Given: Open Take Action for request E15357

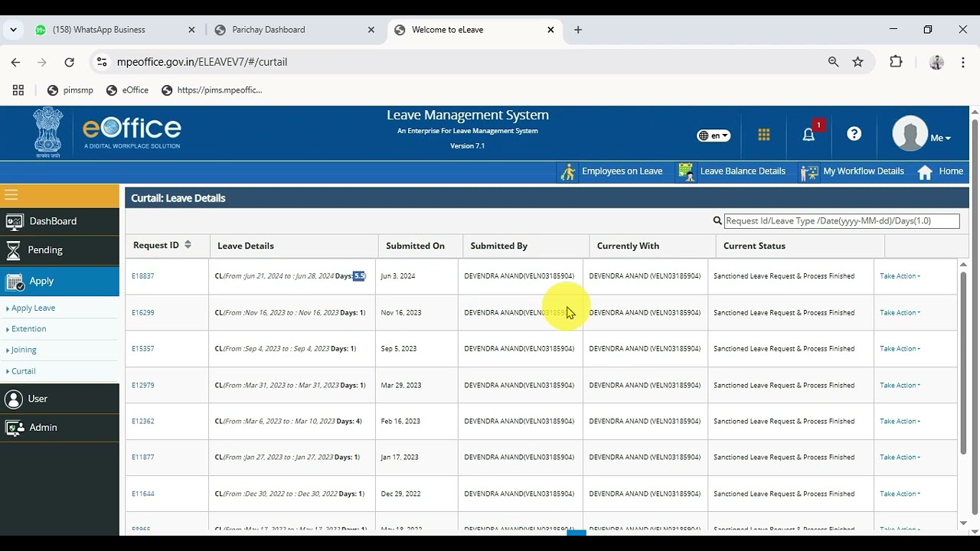Looking at the screenshot, I should pyautogui.click(x=900, y=348).
